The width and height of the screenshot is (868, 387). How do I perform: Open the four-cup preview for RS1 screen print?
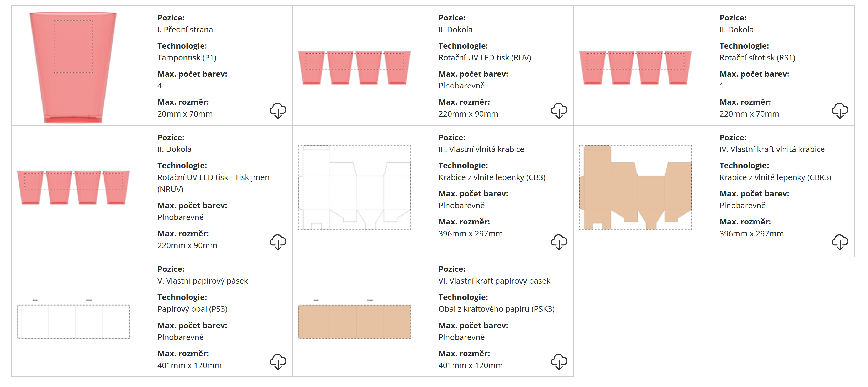coord(635,67)
